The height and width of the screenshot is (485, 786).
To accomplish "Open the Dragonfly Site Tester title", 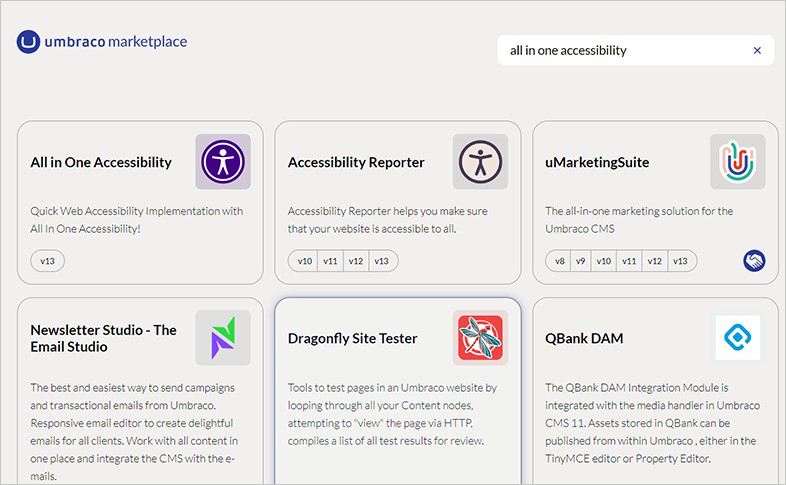I will 352,338.
